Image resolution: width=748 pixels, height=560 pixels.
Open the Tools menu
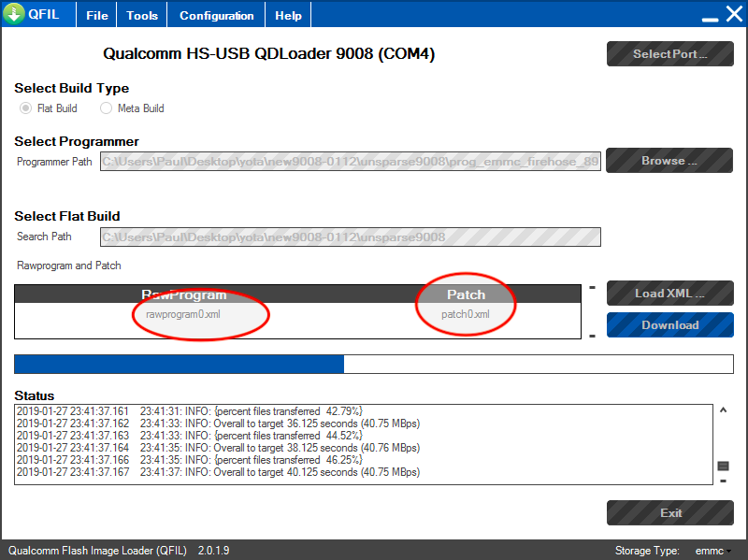coord(142,15)
